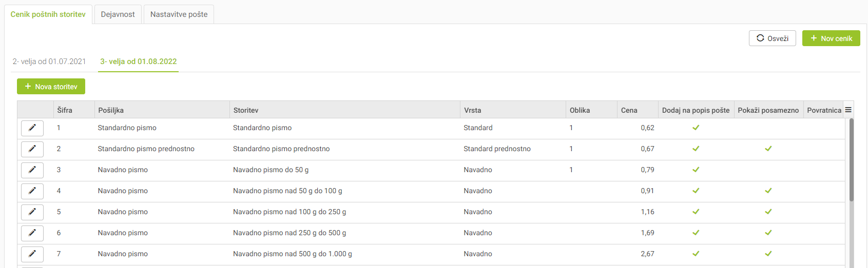Create new price list with Nov cenik
868x268 pixels.
coord(831,38)
